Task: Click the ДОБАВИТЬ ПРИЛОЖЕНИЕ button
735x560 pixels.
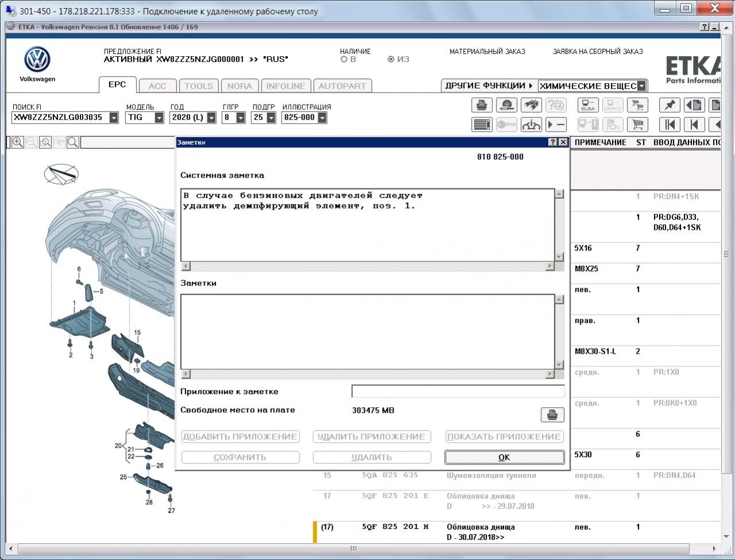Action: click(x=240, y=437)
